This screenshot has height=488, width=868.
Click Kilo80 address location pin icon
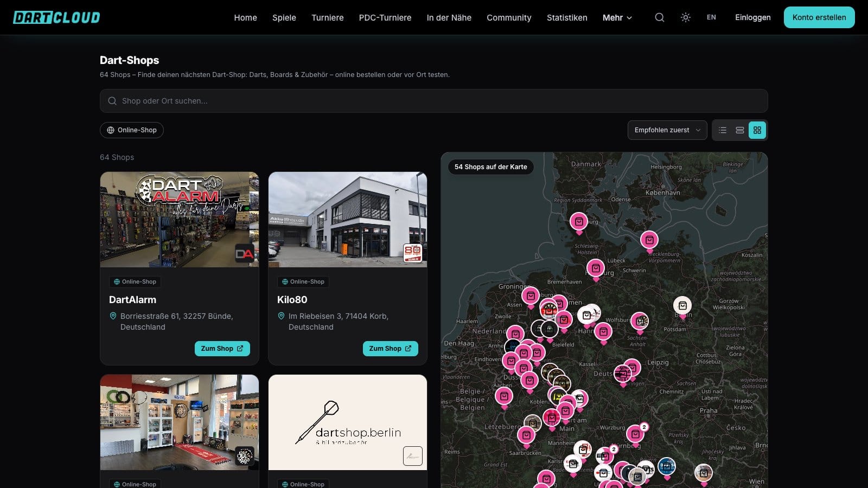point(281,316)
